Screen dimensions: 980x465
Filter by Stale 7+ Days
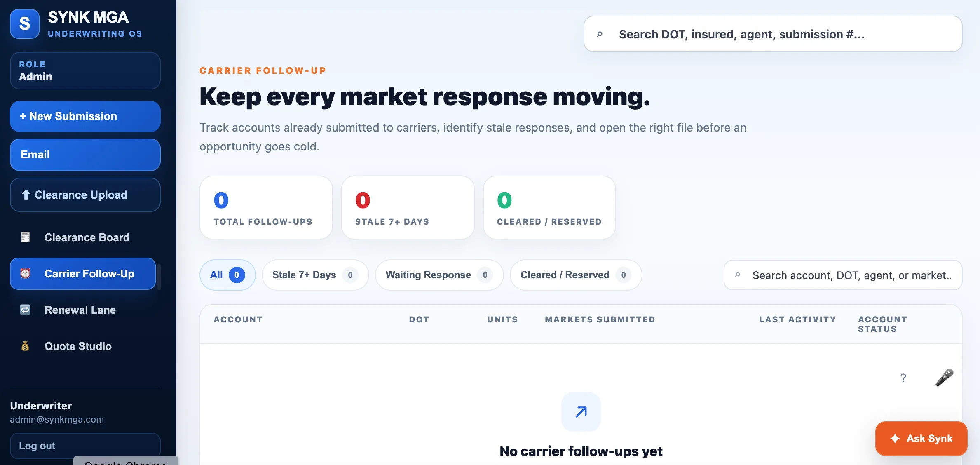point(315,275)
